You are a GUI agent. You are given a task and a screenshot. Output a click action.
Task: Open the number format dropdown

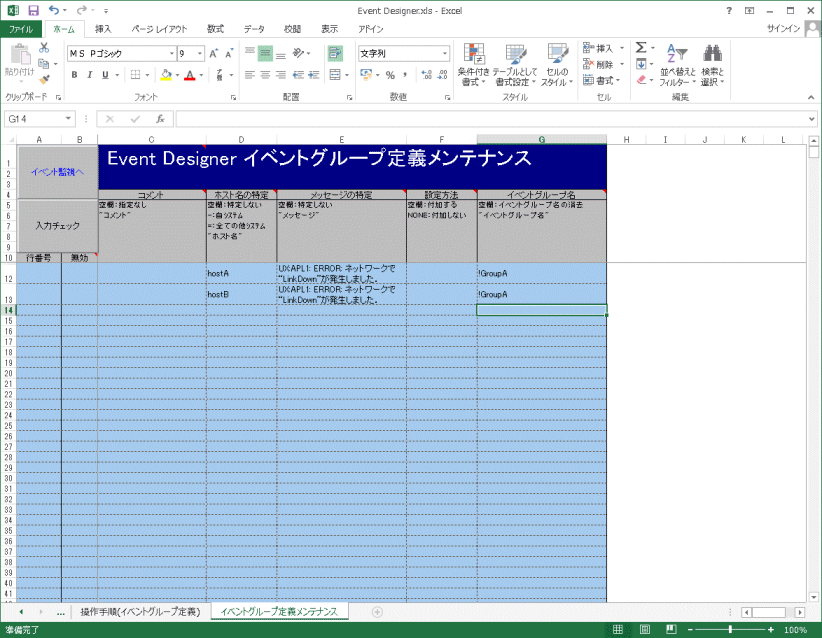point(445,53)
